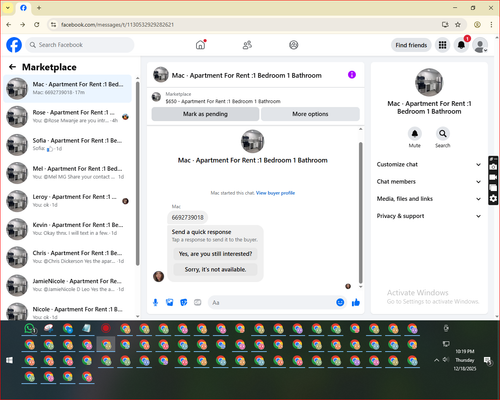Focus the Search Facebook field
Image resolution: width=500 pixels, height=400 pixels.
(80, 45)
